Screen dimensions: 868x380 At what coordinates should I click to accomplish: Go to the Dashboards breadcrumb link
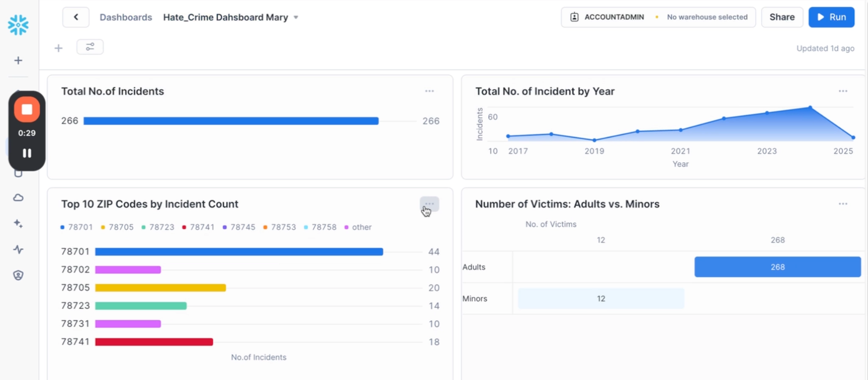click(x=125, y=17)
